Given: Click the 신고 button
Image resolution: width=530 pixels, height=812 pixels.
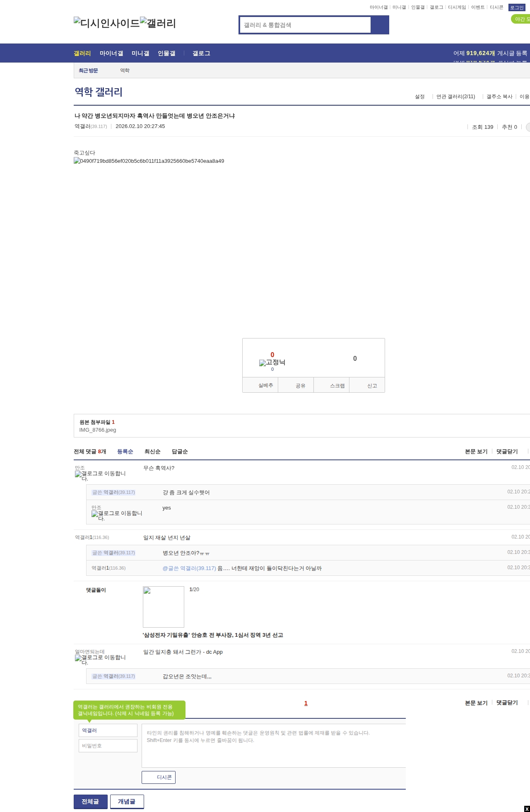Looking at the screenshot, I should coord(367,385).
